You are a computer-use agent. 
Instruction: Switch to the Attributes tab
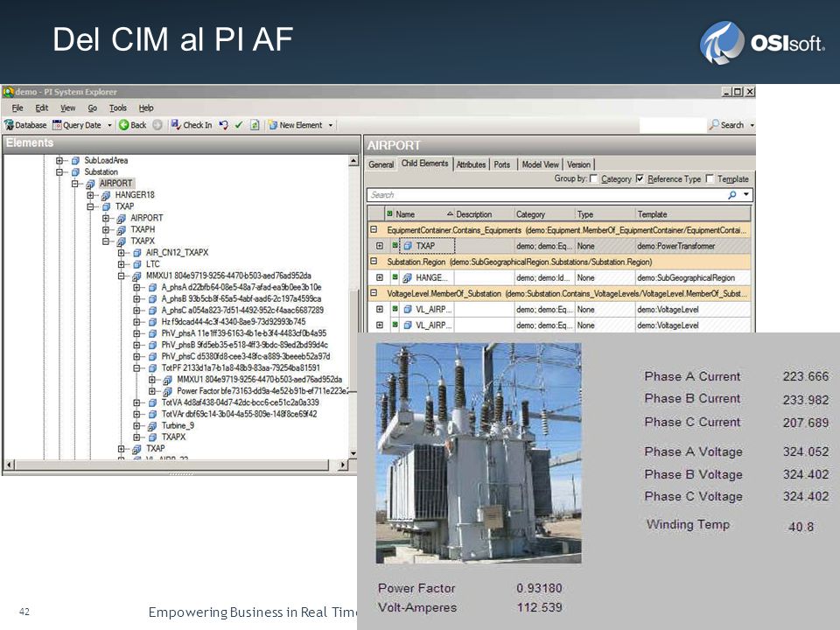point(471,164)
